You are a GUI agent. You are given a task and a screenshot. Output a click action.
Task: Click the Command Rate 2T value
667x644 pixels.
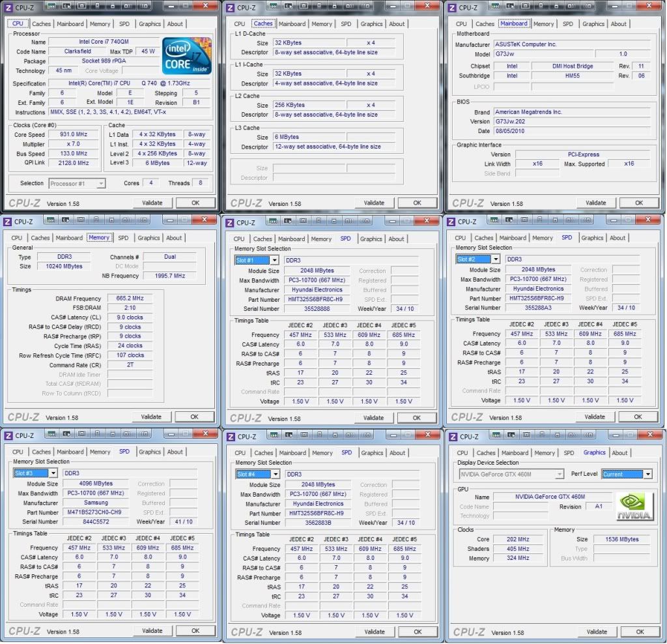[130, 365]
